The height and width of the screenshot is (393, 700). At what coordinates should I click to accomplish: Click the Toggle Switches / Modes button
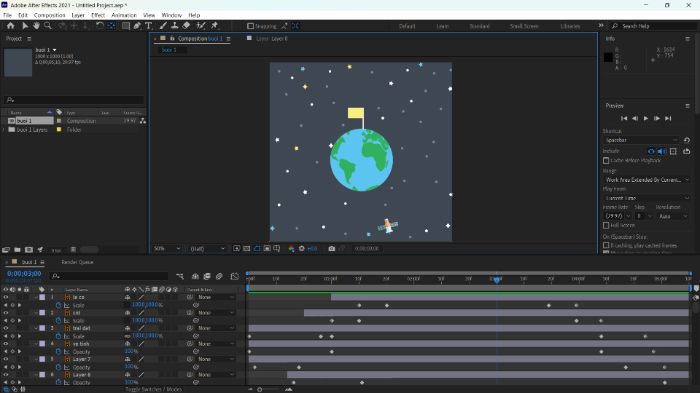153,389
